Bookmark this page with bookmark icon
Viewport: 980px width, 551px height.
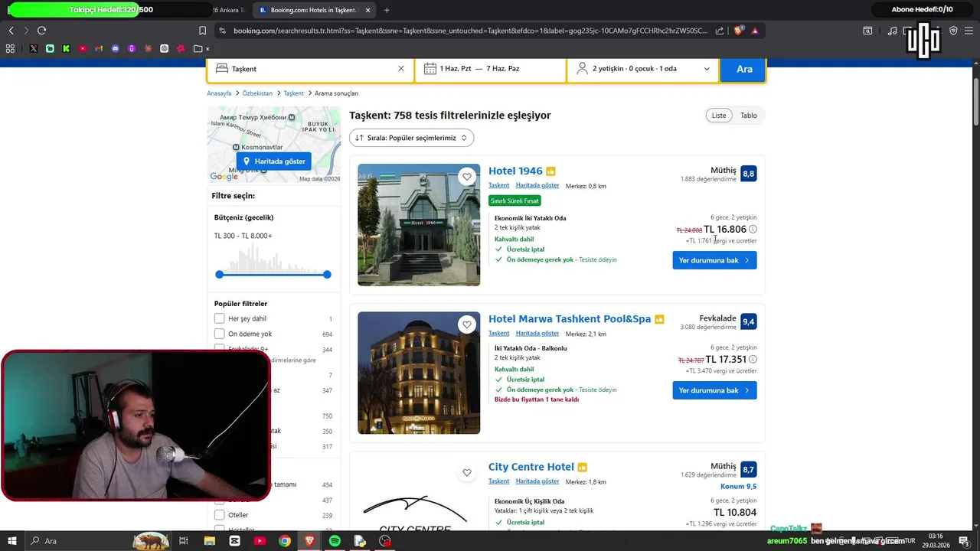[202, 31]
